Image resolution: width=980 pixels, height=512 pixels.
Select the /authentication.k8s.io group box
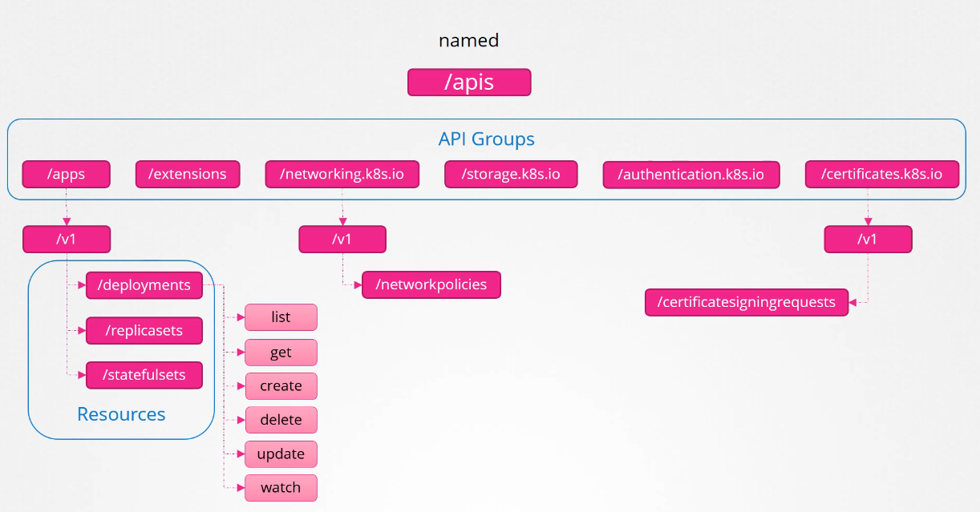(x=691, y=175)
